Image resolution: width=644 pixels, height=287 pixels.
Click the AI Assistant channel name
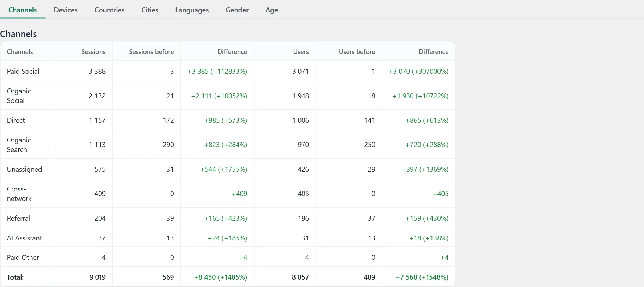point(24,238)
